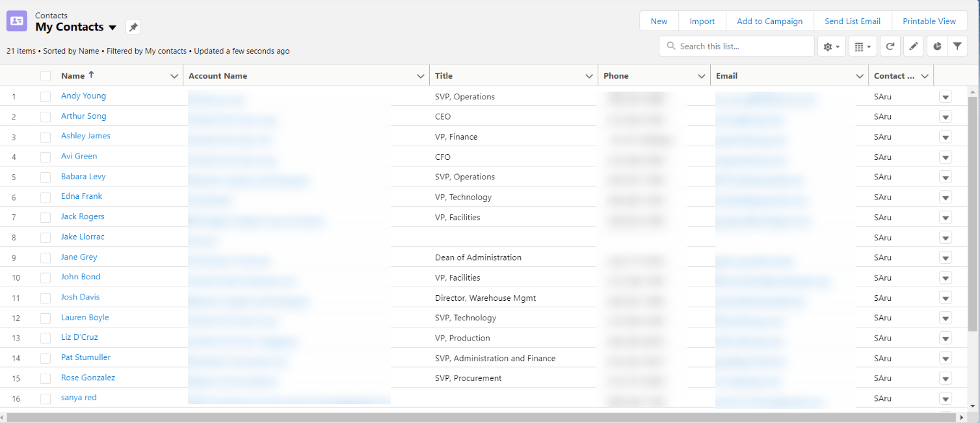Show a chart for this list
Viewport: 980px width, 423px height.
point(936,45)
